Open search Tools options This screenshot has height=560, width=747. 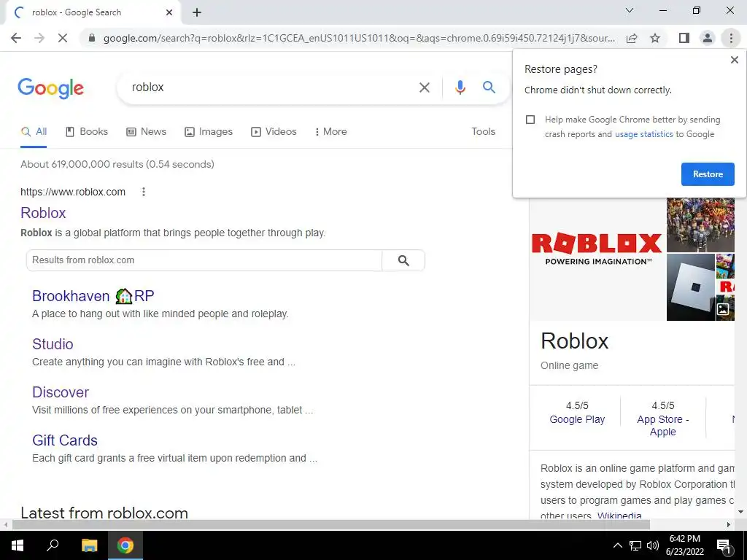point(483,132)
